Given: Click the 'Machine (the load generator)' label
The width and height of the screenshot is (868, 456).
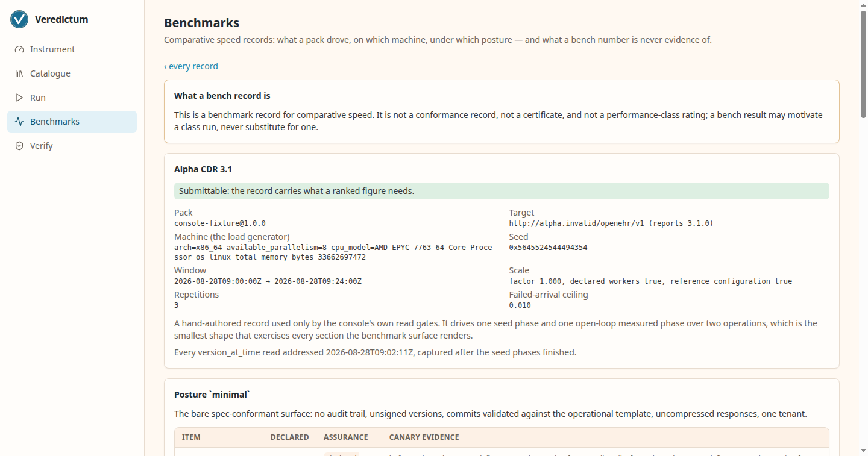Looking at the screenshot, I should click(231, 237).
